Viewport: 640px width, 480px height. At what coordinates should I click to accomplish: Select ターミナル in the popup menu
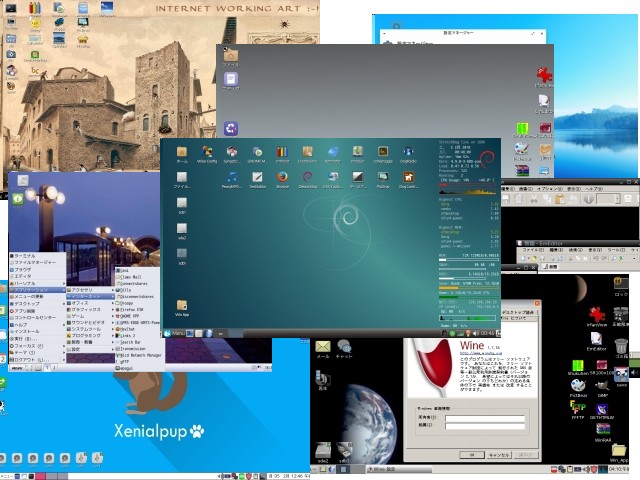[x=37, y=256]
